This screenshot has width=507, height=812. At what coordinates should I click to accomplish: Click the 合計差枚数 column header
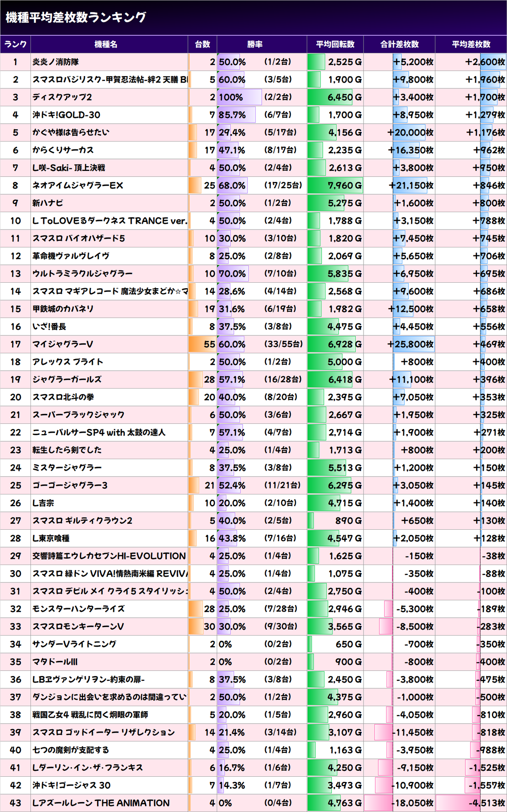[399, 44]
